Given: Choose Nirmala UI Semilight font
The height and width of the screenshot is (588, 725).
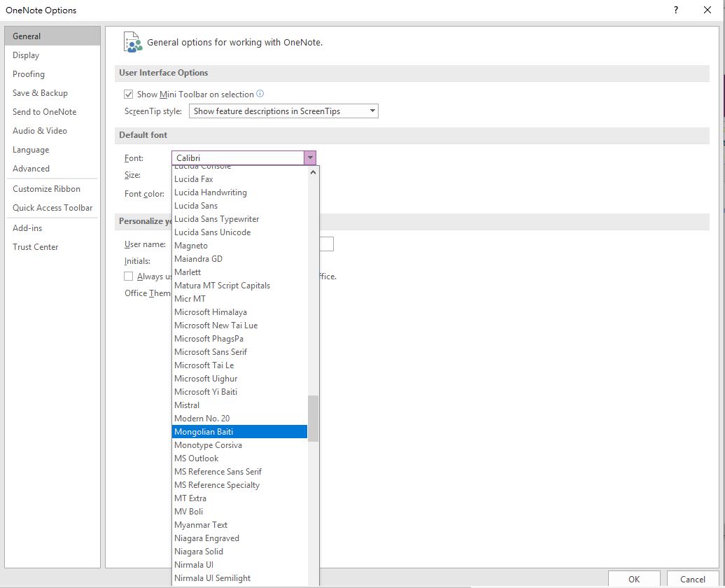Looking at the screenshot, I should 239,578.
